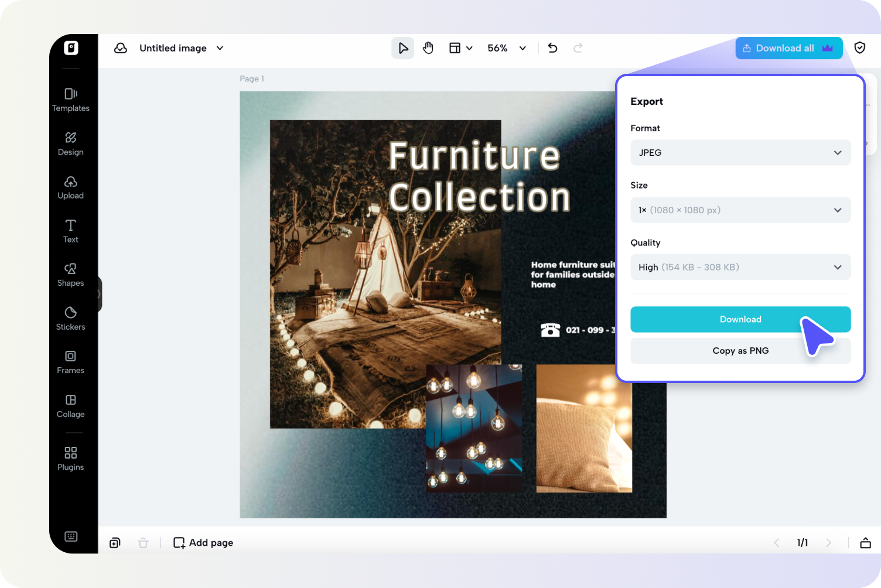Click Add page
The width and height of the screenshot is (881, 588).
pos(203,542)
